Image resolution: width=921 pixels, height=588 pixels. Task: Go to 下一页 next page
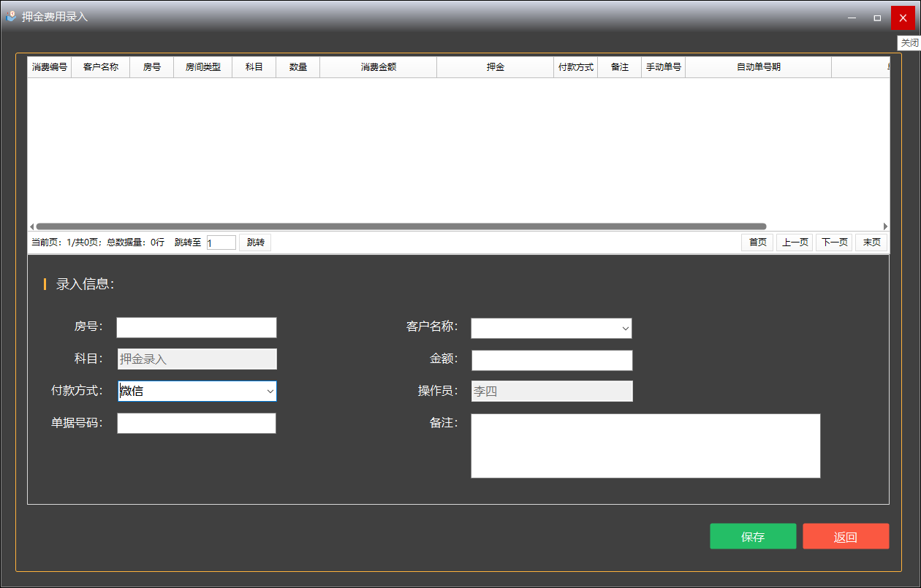click(834, 243)
